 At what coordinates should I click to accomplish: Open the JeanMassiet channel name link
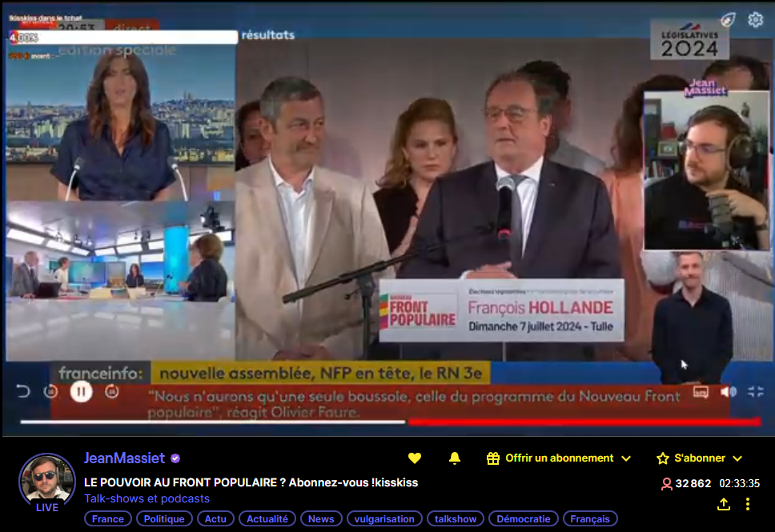[124, 458]
